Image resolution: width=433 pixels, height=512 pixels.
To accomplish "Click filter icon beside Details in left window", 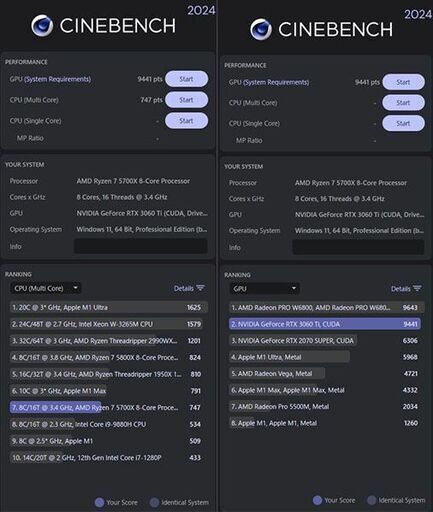I will pyautogui.click(x=200, y=288).
